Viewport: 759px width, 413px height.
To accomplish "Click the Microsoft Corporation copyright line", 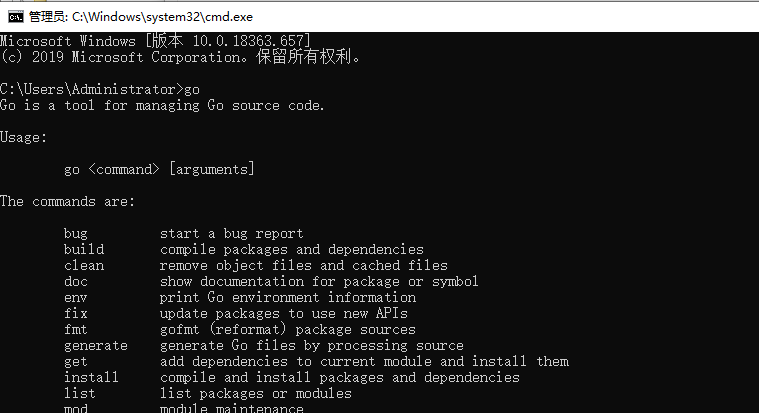I will pyautogui.click(x=180, y=57).
